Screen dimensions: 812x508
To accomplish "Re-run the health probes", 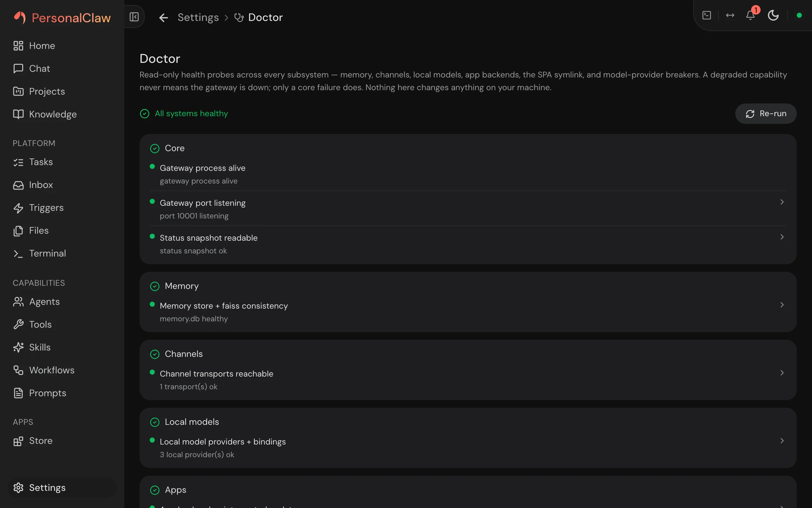I will point(766,114).
